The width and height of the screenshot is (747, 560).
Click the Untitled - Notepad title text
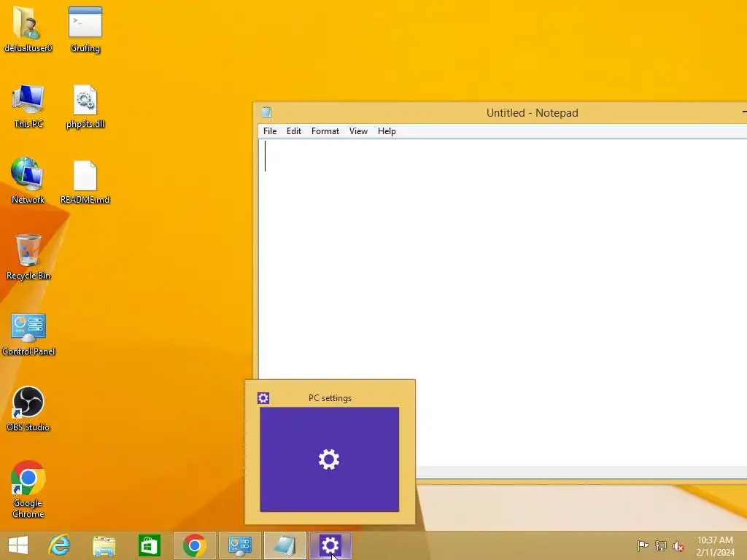(532, 113)
